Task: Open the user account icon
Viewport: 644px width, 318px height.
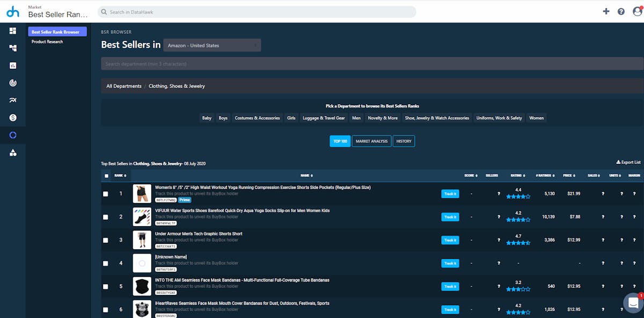Action: point(636,11)
